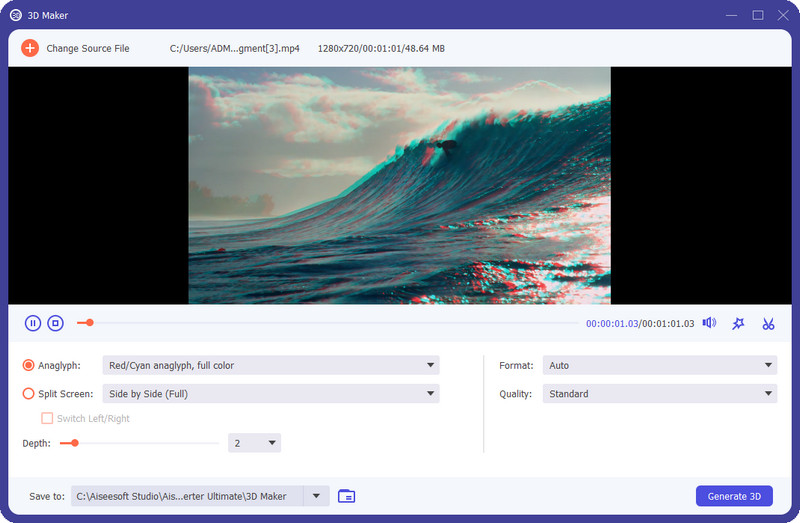Click the Change Source File label
800x523 pixels.
click(x=88, y=48)
